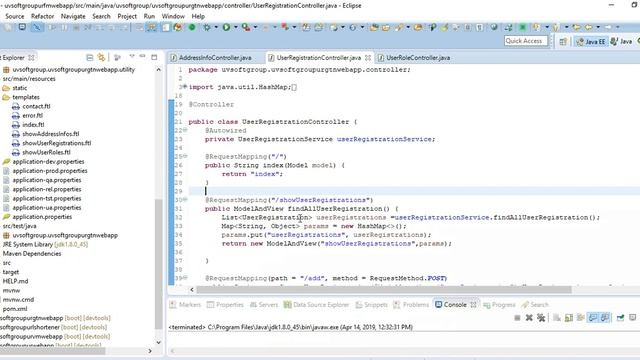
Task: Expand folded import section on line 3
Action: click(x=185, y=87)
